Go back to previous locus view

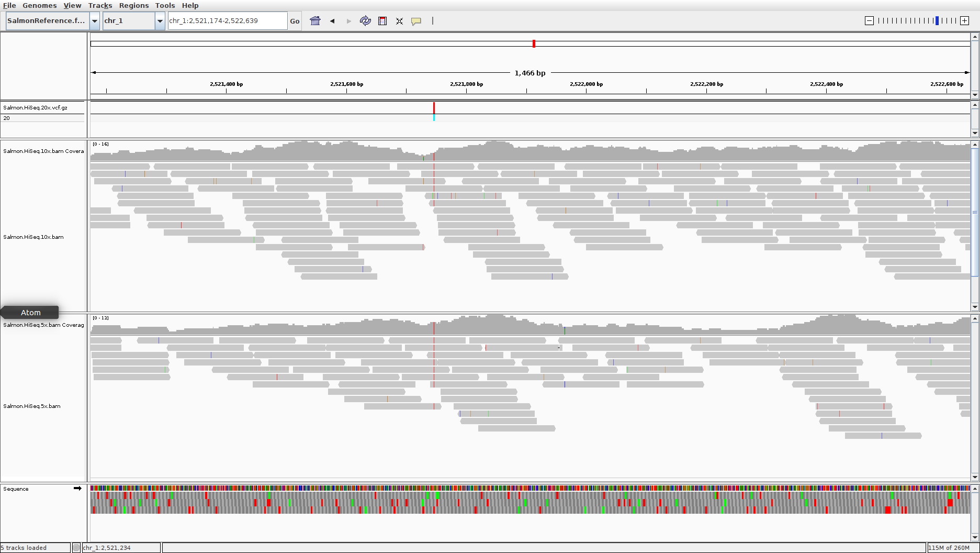pyautogui.click(x=332, y=21)
